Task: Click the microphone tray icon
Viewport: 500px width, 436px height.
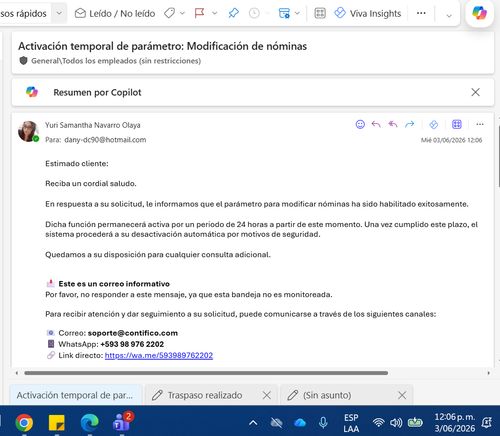Action: coord(323,423)
